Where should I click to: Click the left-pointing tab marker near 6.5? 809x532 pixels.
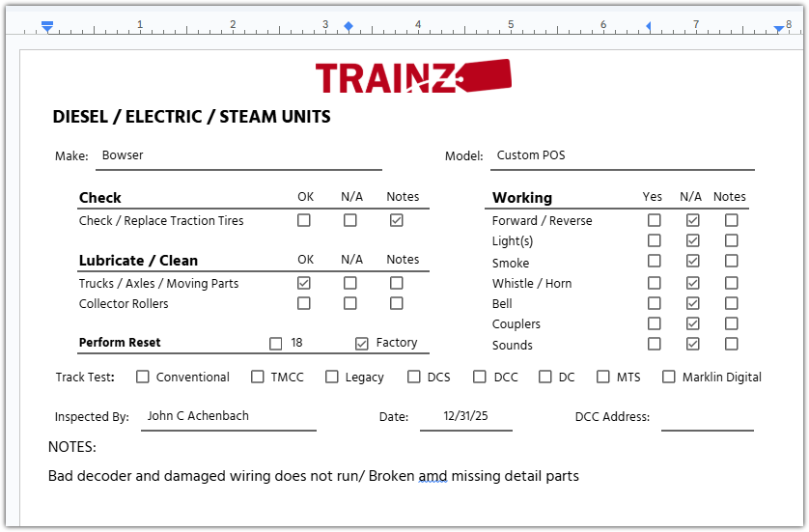(x=649, y=26)
